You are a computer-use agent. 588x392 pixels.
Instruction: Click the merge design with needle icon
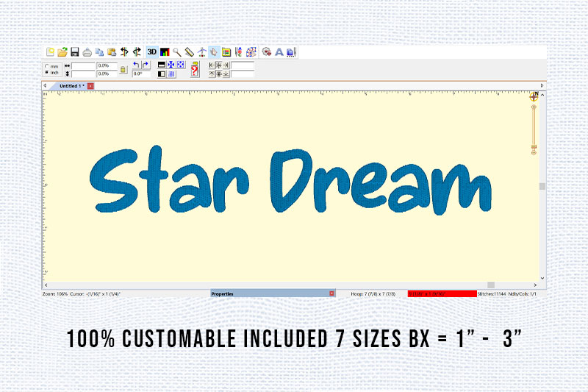291,51
